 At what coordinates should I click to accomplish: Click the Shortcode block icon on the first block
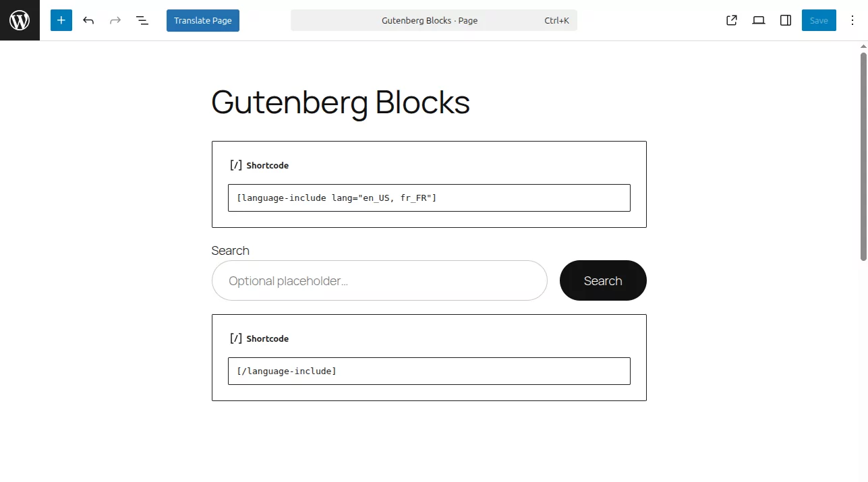(x=236, y=164)
